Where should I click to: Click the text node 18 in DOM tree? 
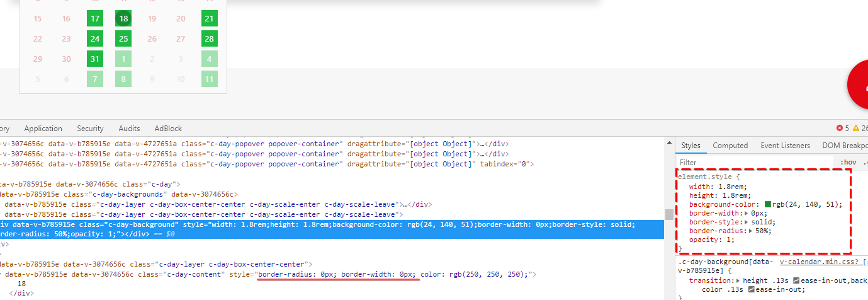coord(21,284)
